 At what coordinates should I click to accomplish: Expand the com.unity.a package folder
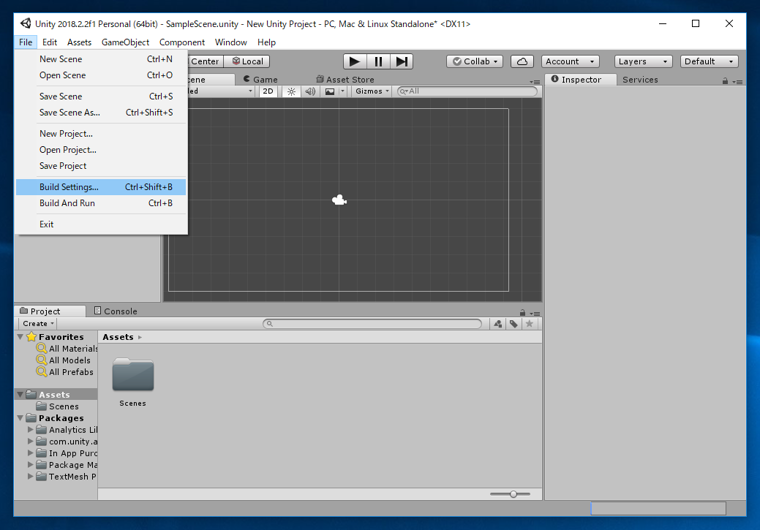click(x=30, y=441)
